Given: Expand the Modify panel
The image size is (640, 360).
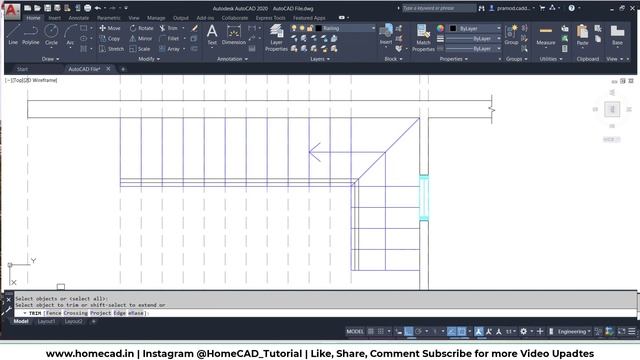Looking at the screenshot, I should (149, 59).
